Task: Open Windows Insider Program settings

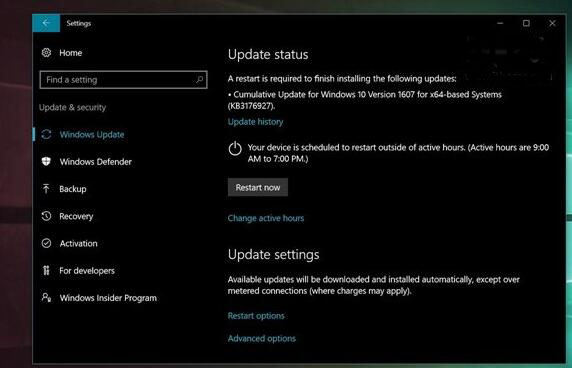Action: 108,298
